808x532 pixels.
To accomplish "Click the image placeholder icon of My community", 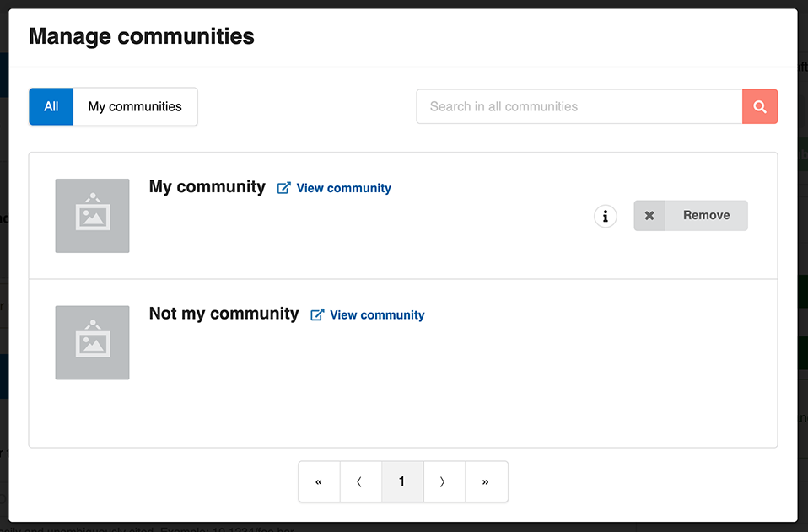I will click(92, 216).
